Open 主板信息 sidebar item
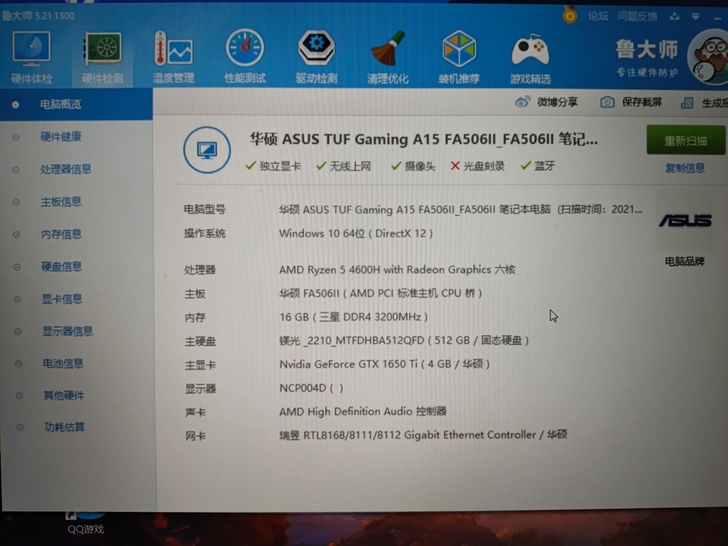The image size is (728, 546). pos(61,202)
